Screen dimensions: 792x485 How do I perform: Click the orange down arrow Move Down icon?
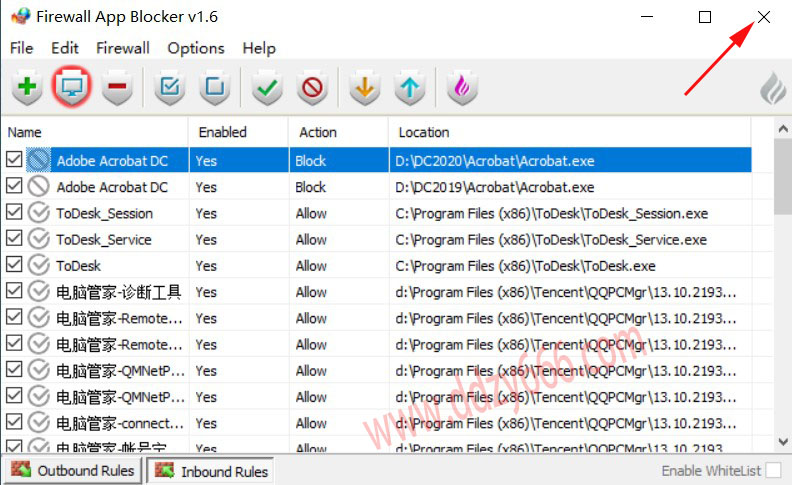(x=365, y=87)
